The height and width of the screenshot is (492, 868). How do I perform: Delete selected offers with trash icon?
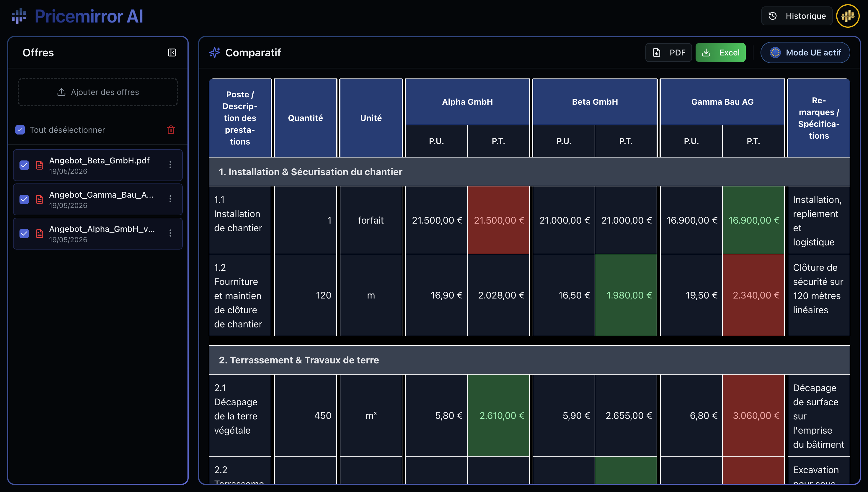tap(171, 130)
